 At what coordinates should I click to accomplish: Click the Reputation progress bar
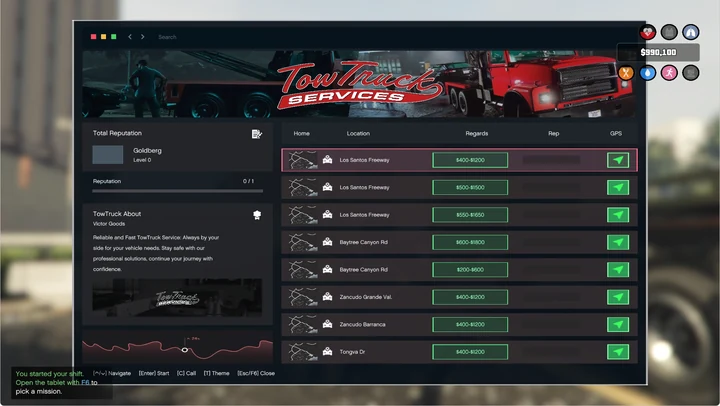coord(178,191)
